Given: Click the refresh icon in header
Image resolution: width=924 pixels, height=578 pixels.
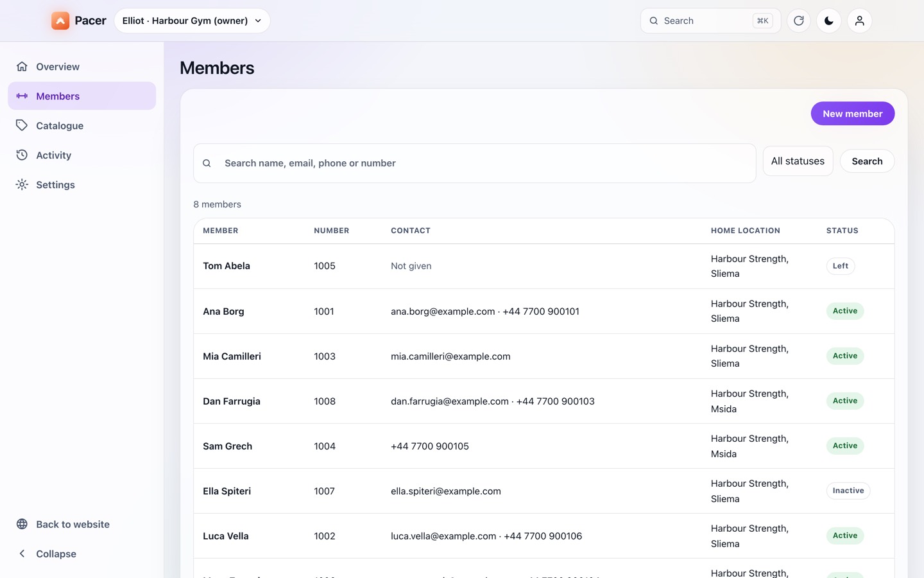Looking at the screenshot, I should pyautogui.click(x=799, y=21).
